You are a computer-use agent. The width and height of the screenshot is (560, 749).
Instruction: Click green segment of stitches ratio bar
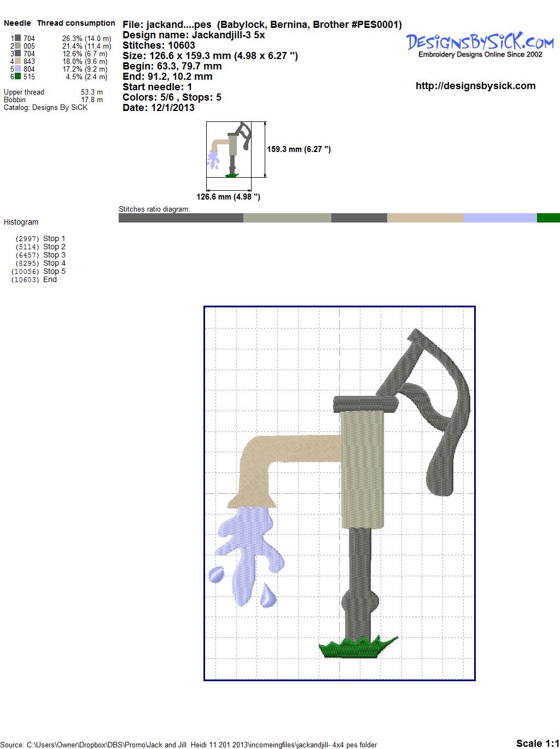click(x=548, y=218)
